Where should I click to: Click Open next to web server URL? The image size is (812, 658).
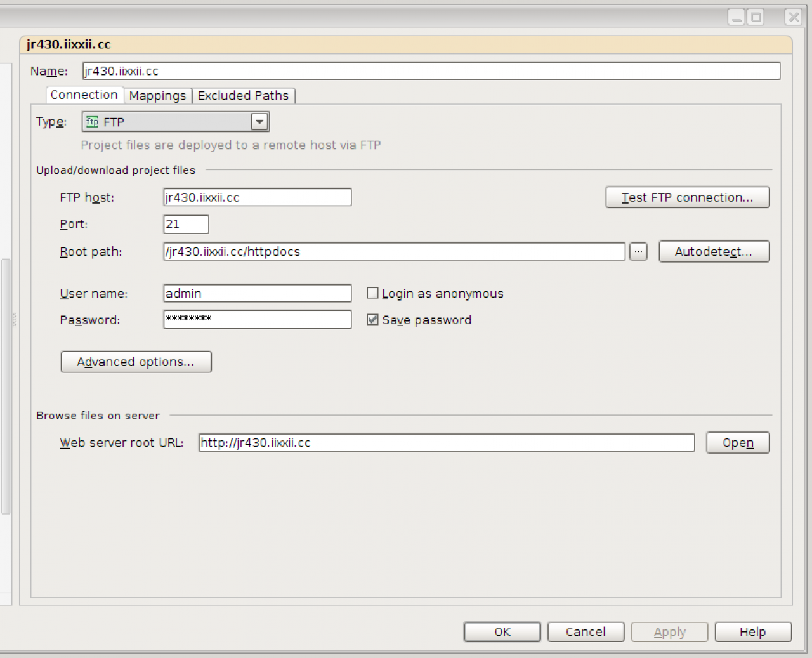tap(737, 443)
